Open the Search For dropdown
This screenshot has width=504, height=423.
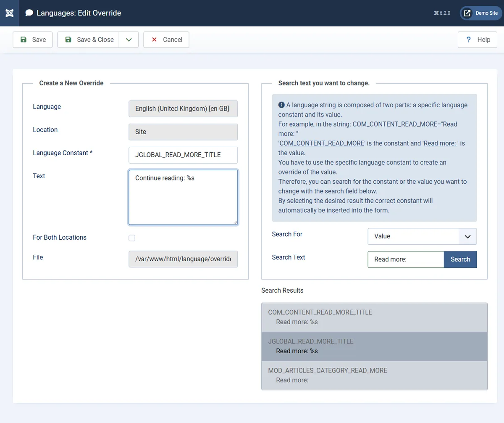422,236
